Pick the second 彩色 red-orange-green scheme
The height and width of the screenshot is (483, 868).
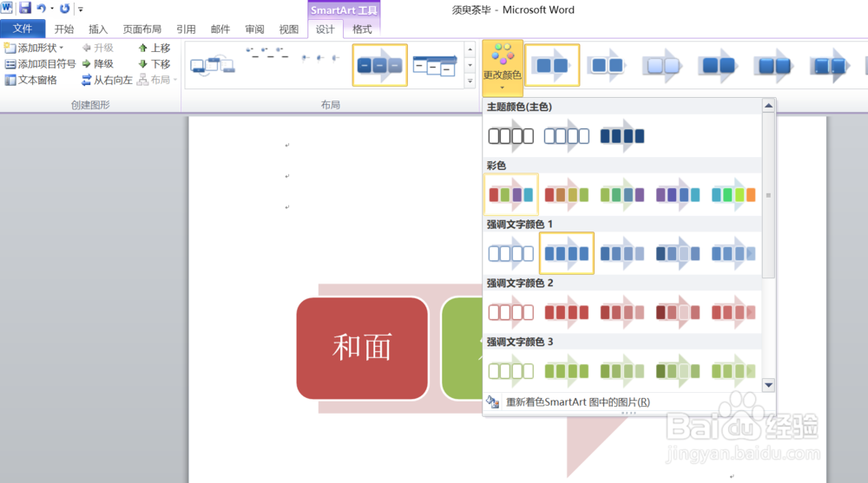point(566,194)
